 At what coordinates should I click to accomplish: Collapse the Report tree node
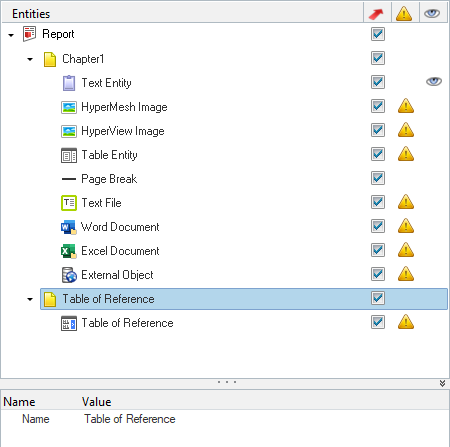pyautogui.click(x=11, y=35)
